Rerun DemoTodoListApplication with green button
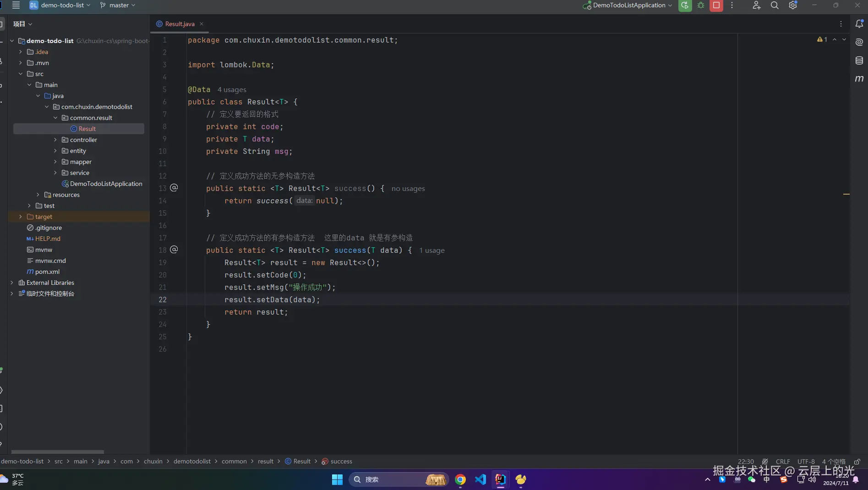Image resolution: width=868 pixels, height=490 pixels. coord(685,5)
